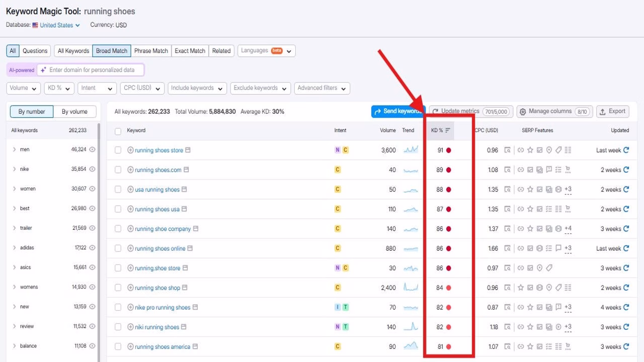This screenshot has height=362, width=644.
Task: Click KD % column sort icon
Action: point(448,130)
